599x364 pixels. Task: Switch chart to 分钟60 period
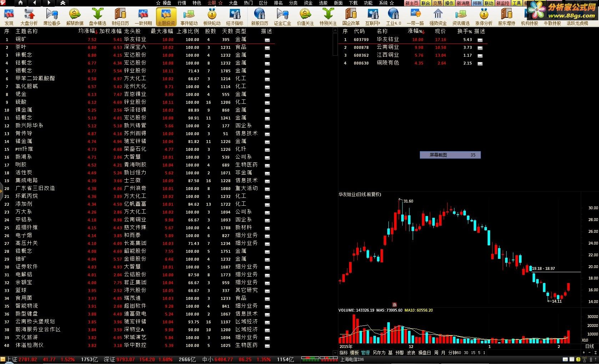point(455,353)
